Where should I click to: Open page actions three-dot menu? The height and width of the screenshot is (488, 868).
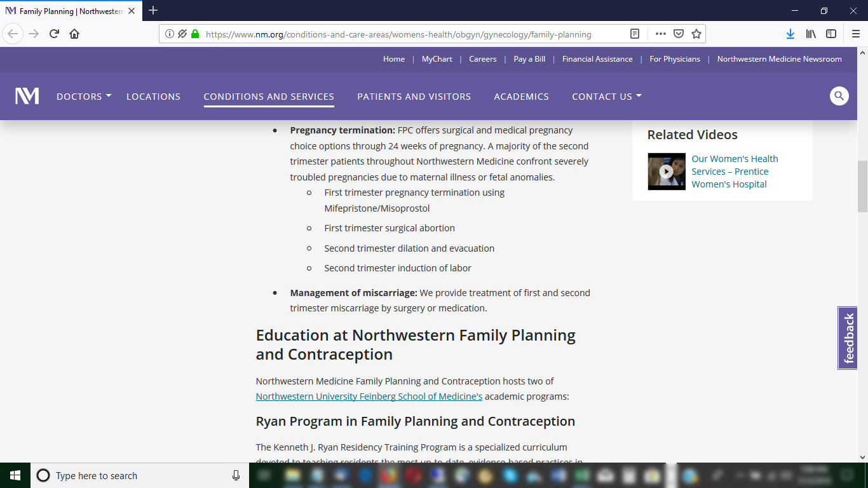coord(660,34)
